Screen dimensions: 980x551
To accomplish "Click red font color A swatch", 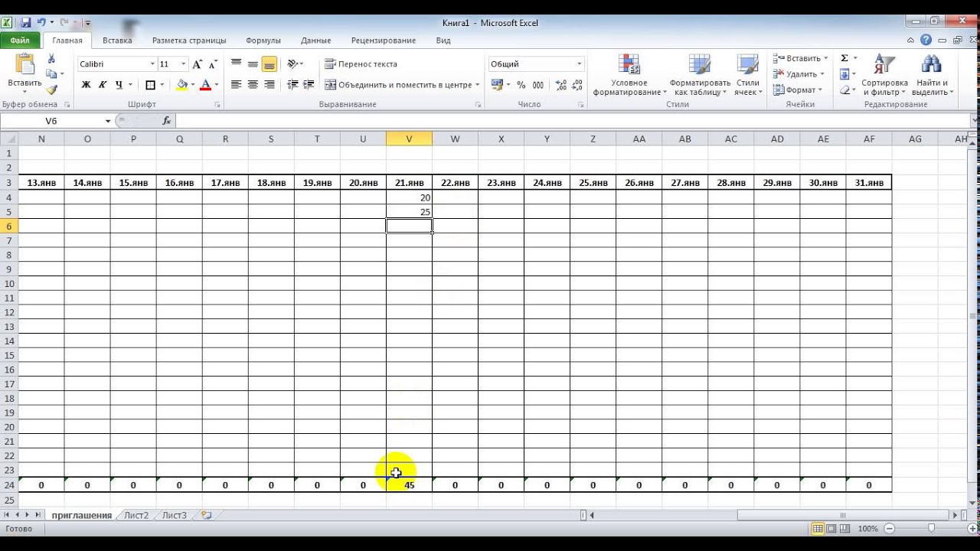I will pos(205,85).
